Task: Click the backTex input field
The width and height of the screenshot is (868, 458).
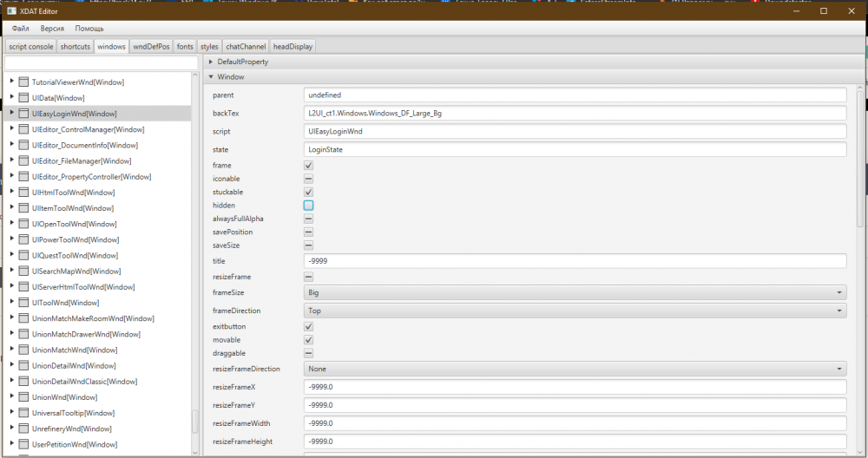Action: pyautogui.click(x=575, y=113)
